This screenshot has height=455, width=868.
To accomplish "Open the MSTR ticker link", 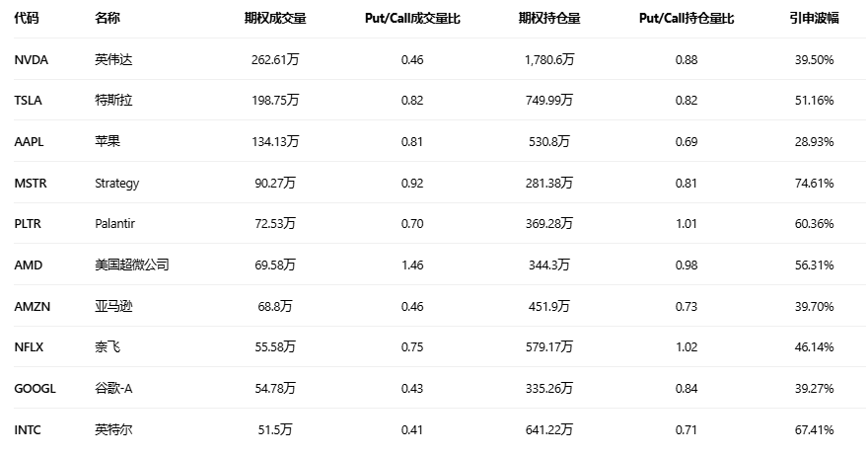I will pos(31,184).
